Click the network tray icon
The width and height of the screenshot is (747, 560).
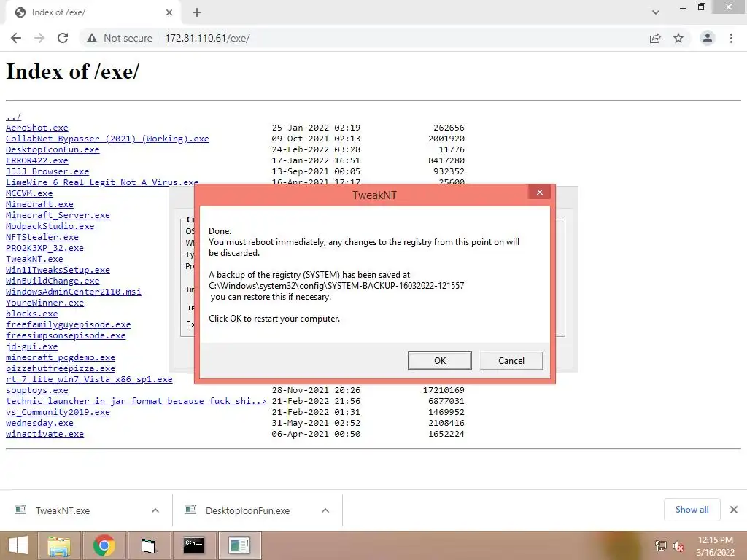pyautogui.click(x=660, y=545)
